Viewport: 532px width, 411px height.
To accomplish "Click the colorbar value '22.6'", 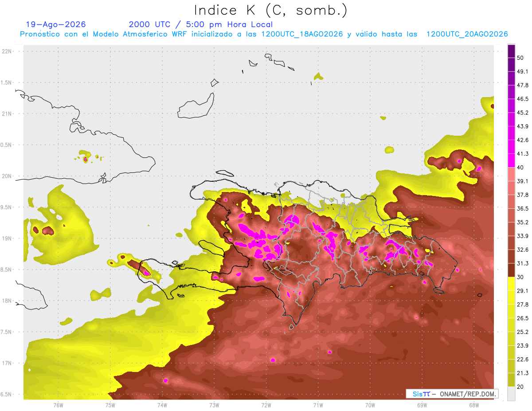I will pos(522,360).
